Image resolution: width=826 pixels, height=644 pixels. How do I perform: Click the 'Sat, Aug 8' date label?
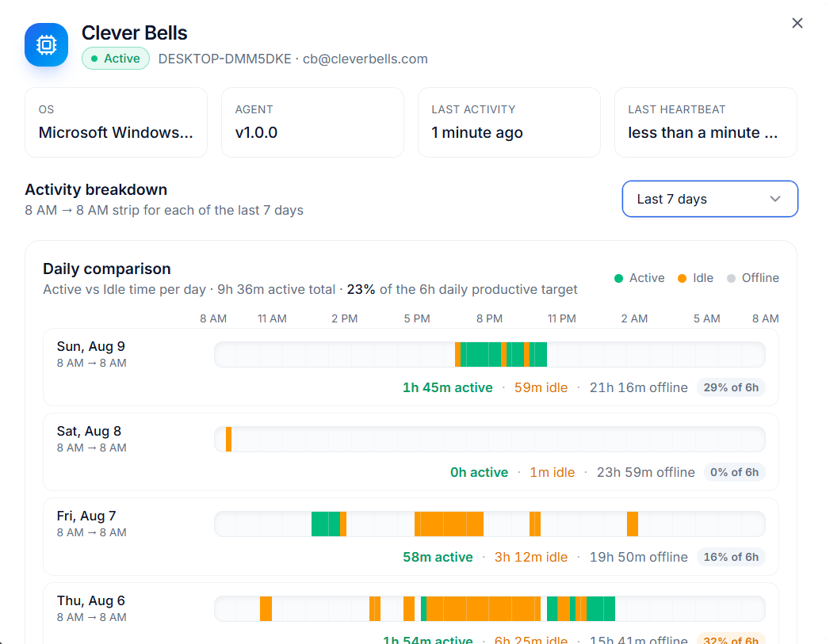pos(89,431)
